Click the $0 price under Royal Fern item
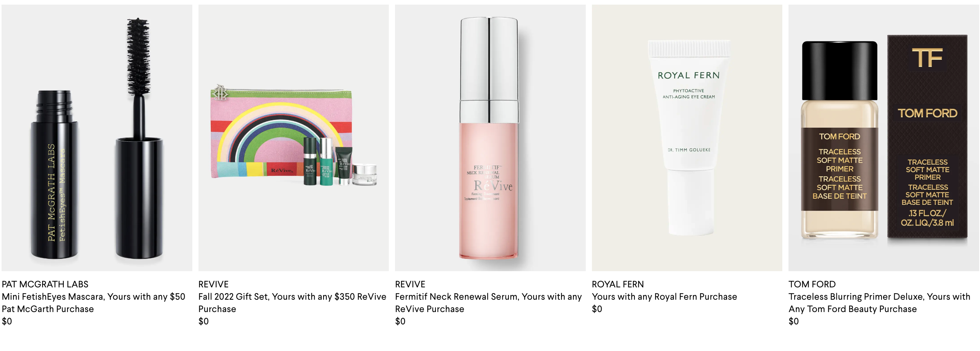 pyautogui.click(x=597, y=309)
